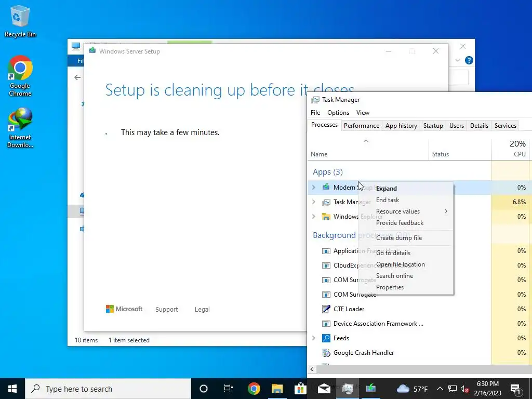Open the notification center icon
The height and width of the screenshot is (399, 532).
[516, 389]
